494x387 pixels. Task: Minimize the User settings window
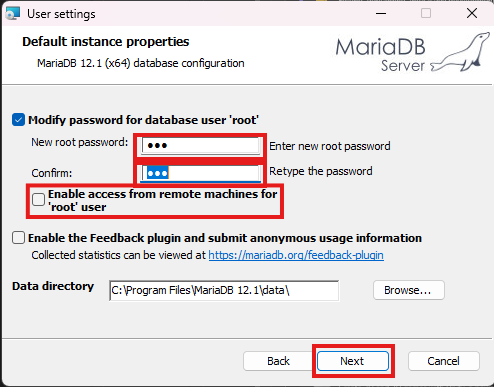(x=381, y=14)
